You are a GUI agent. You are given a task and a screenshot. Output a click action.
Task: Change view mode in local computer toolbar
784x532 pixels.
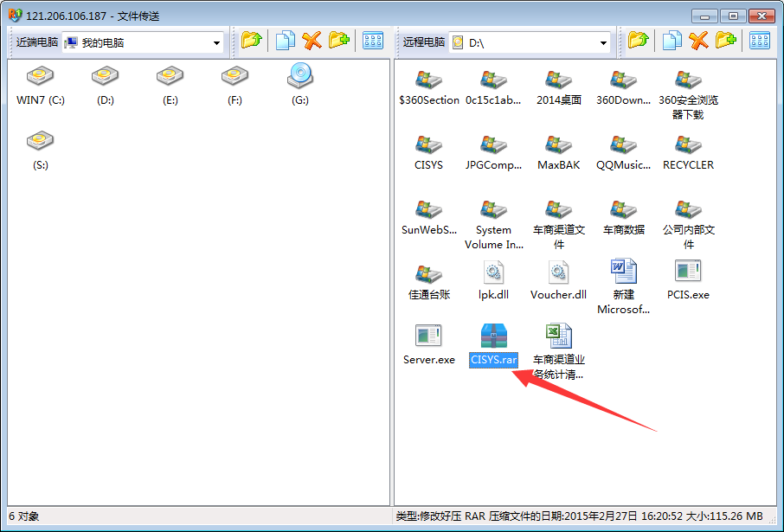(373, 41)
